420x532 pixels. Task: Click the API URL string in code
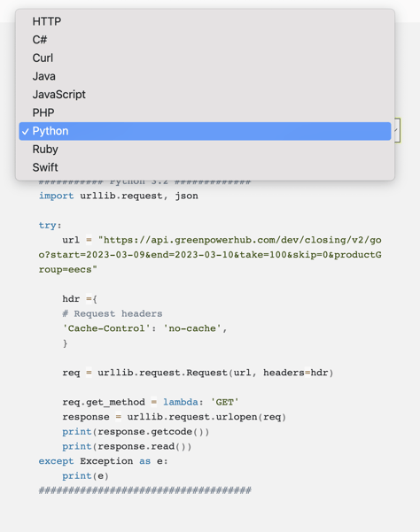click(x=210, y=255)
